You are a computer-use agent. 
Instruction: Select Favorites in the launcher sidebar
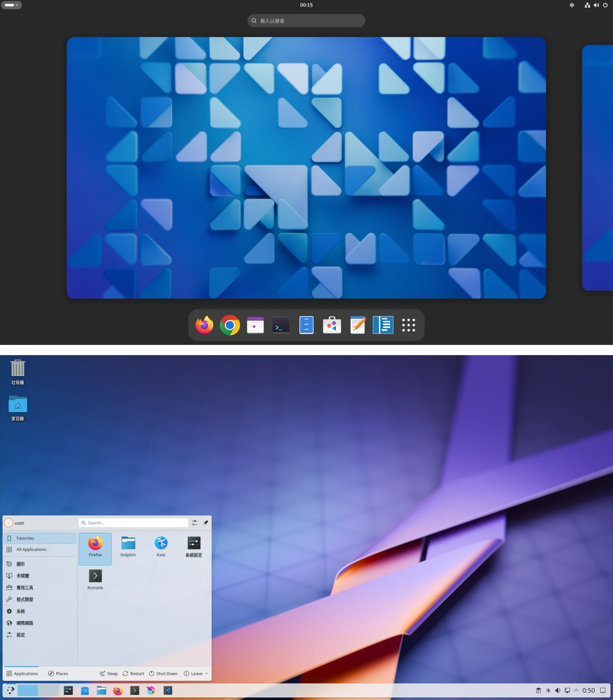pos(40,538)
